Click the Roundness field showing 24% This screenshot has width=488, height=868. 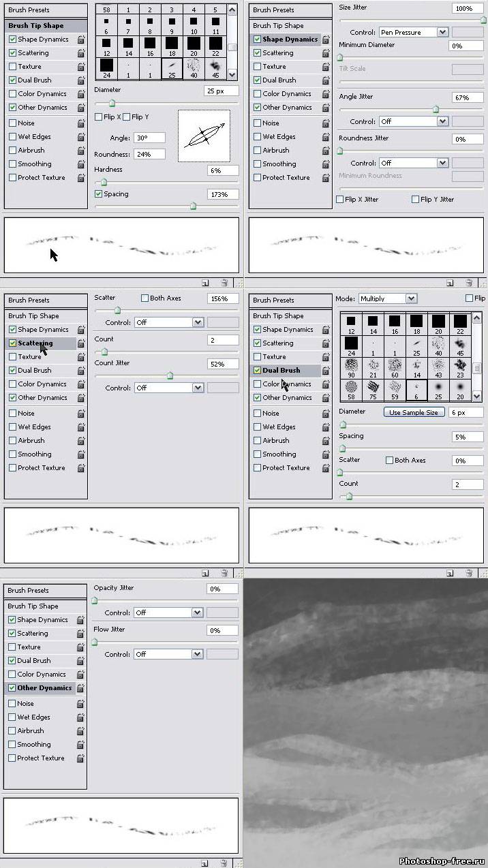[x=149, y=154]
